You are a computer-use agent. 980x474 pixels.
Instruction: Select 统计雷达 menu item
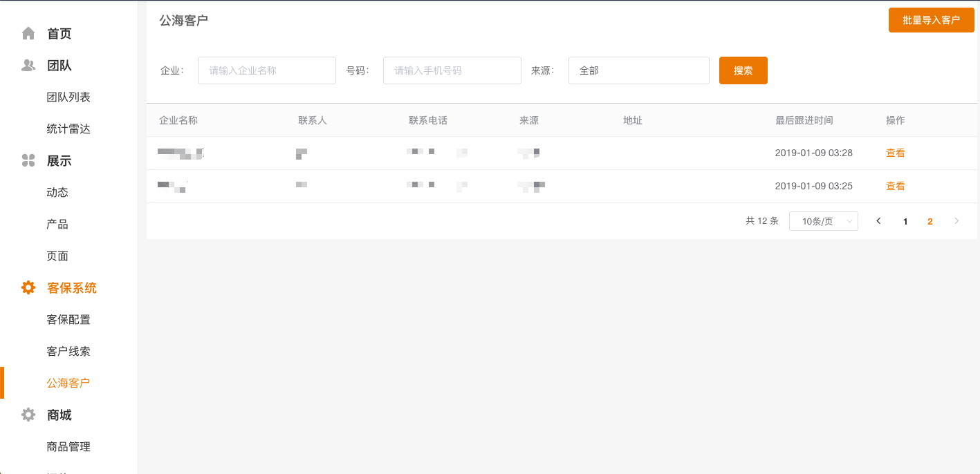point(68,129)
